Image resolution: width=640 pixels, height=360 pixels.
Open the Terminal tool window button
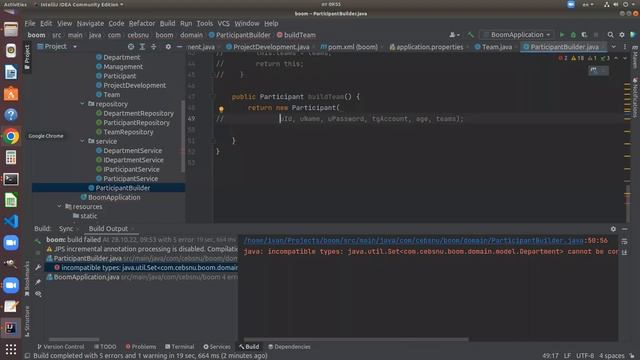[180, 347]
